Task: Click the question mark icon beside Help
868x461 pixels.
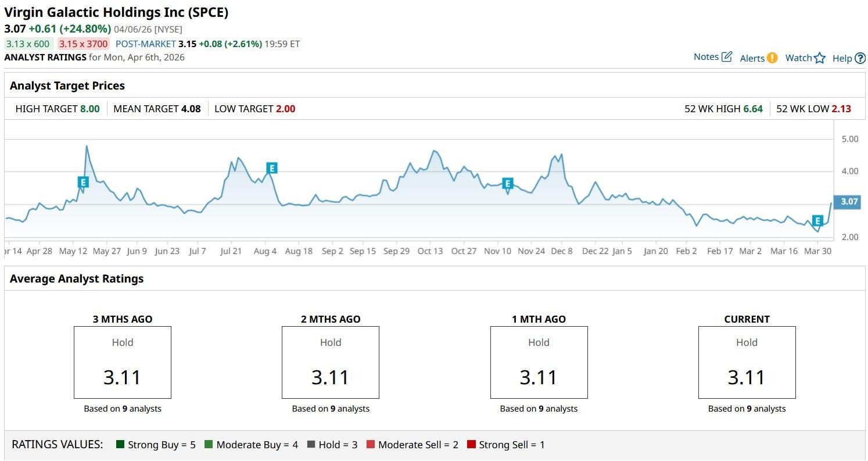Action: (x=860, y=58)
